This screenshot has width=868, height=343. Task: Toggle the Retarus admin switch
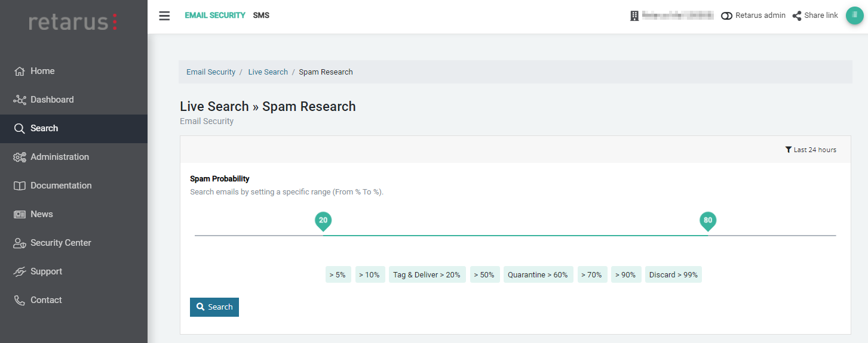coord(726,16)
